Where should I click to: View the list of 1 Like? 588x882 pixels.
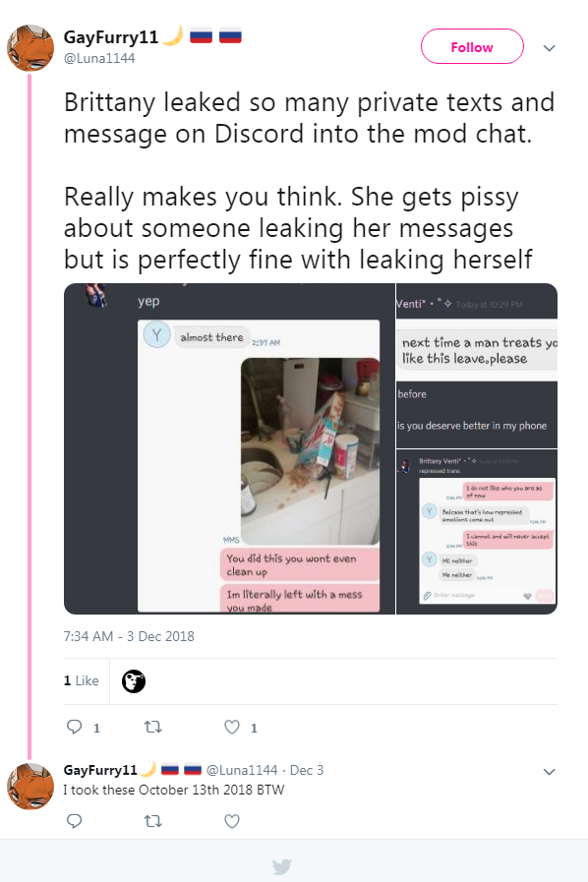tap(81, 680)
